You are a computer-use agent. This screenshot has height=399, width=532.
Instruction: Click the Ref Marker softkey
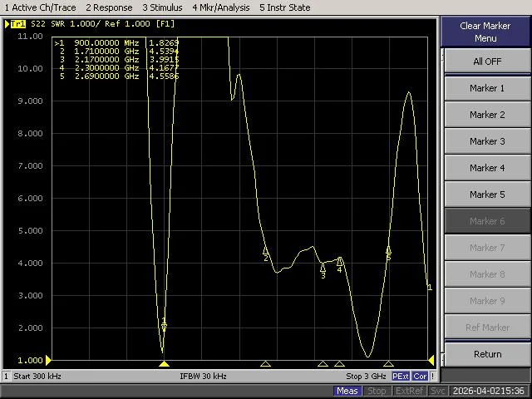point(487,328)
